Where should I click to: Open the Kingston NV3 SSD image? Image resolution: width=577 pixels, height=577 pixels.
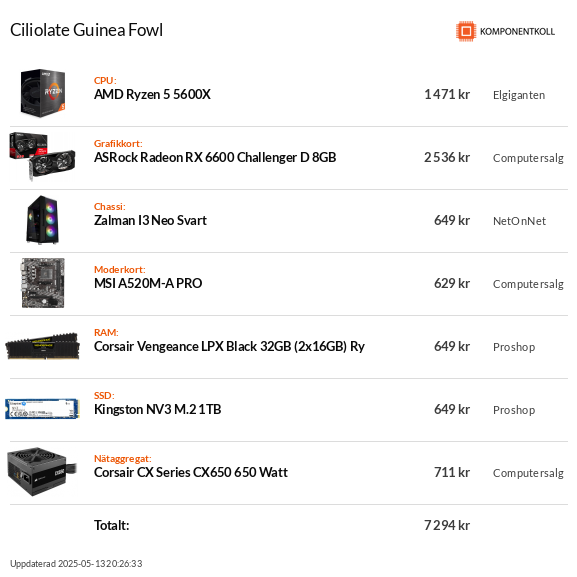point(42,409)
